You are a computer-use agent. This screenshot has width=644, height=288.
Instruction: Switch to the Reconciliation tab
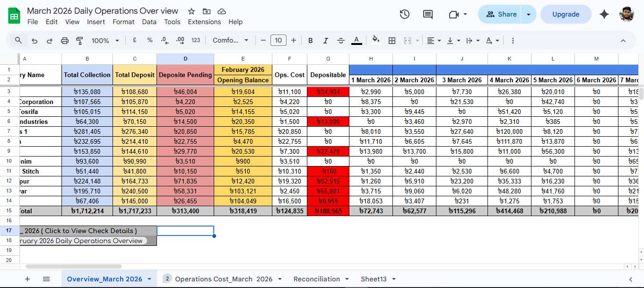click(x=316, y=279)
